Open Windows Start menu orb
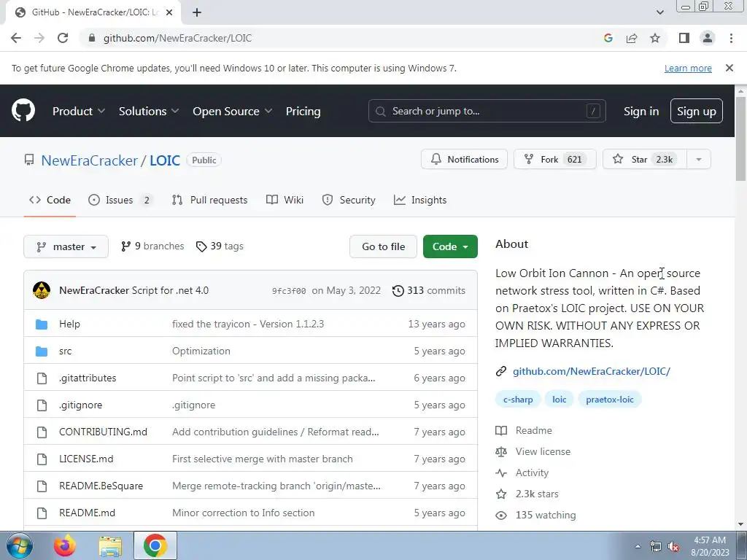Screen dimensions: 747x560 coord(20,545)
